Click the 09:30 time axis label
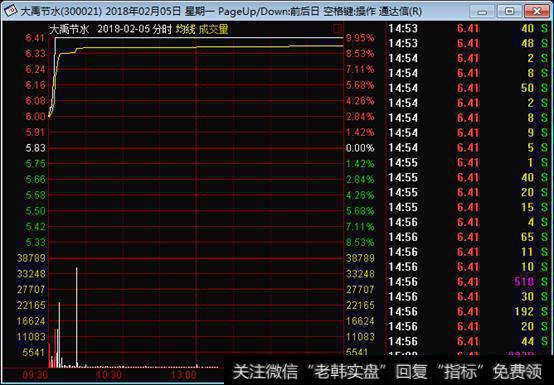This screenshot has height=385, width=554. (35, 375)
